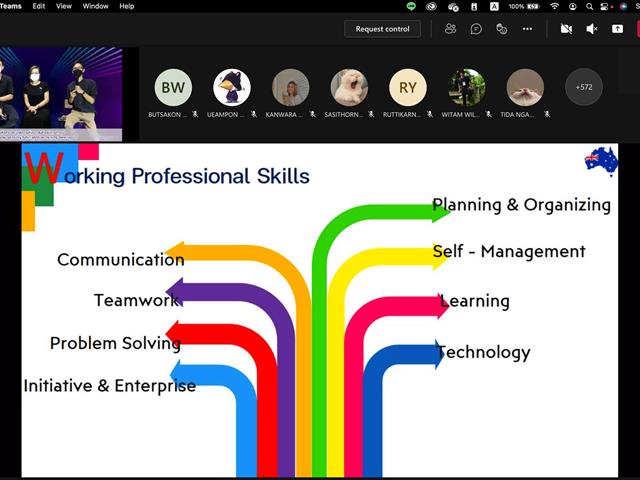The height and width of the screenshot is (480, 640).
Task: Turn on the camera
Action: pos(566,29)
